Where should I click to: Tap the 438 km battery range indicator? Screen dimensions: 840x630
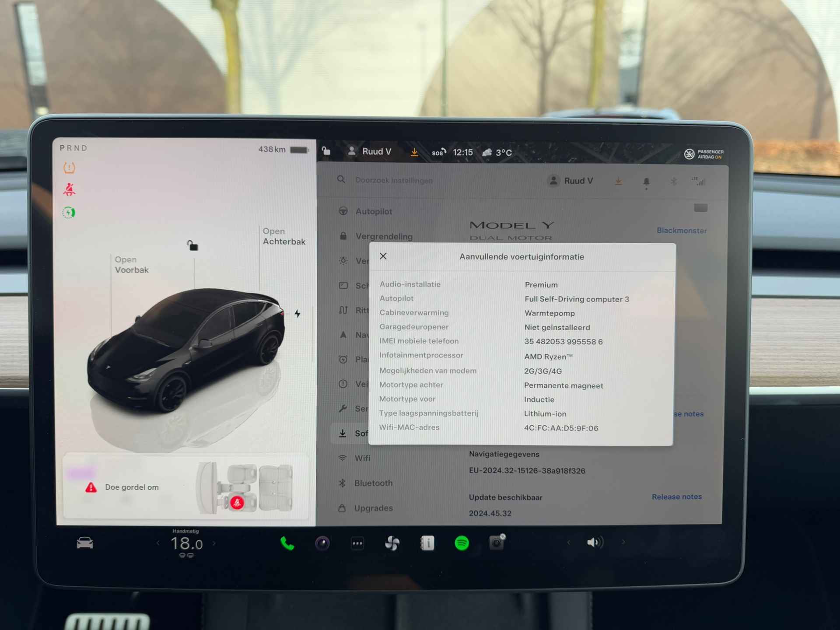pyautogui.click(x=283, y=149)
